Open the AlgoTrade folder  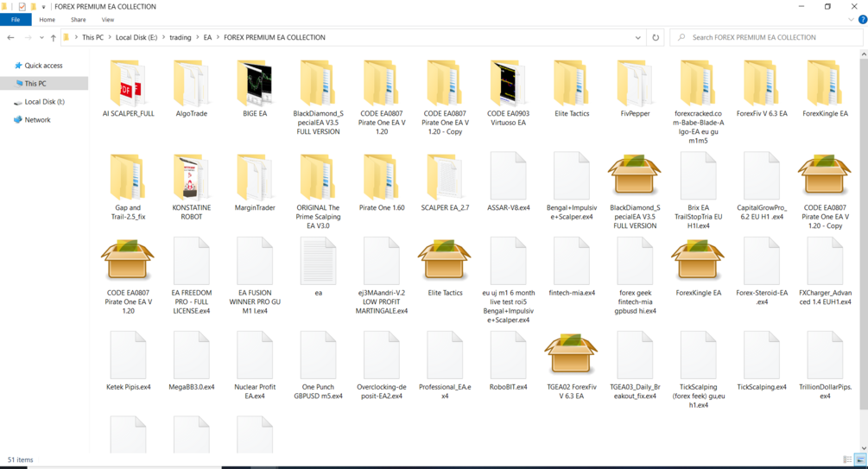pyautogui.click(x=192, y=89)
